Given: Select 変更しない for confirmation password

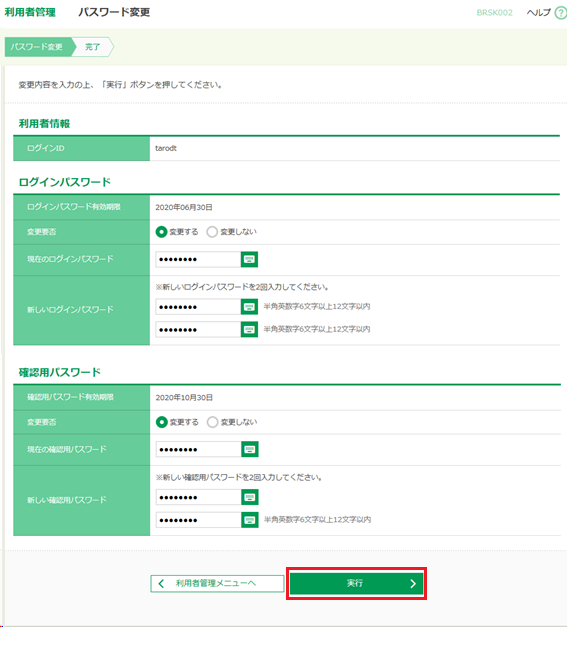Looking at the screenshot, I should click(x=212, y=422).
